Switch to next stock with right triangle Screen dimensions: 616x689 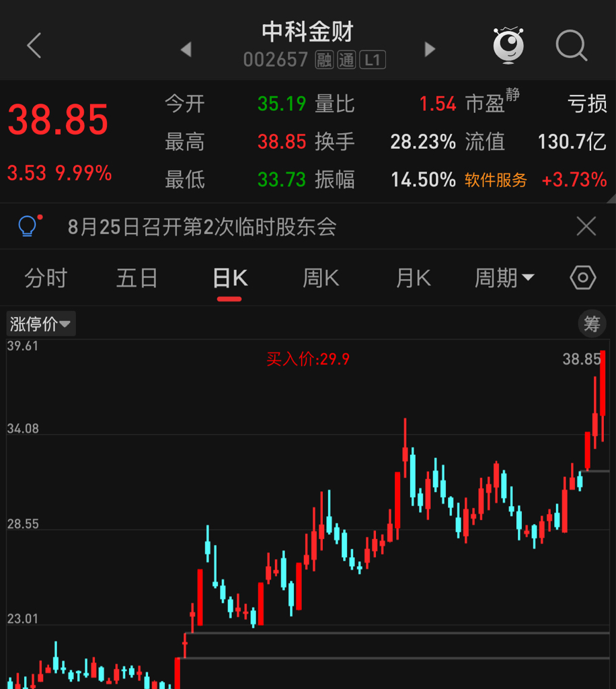coord(430,49)
